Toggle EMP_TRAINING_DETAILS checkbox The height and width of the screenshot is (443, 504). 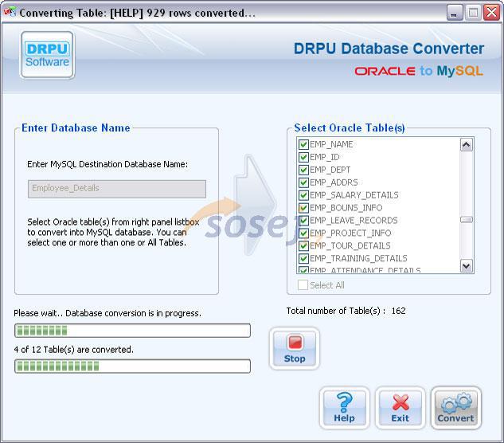pyautogui.click(x=303, y=258)
